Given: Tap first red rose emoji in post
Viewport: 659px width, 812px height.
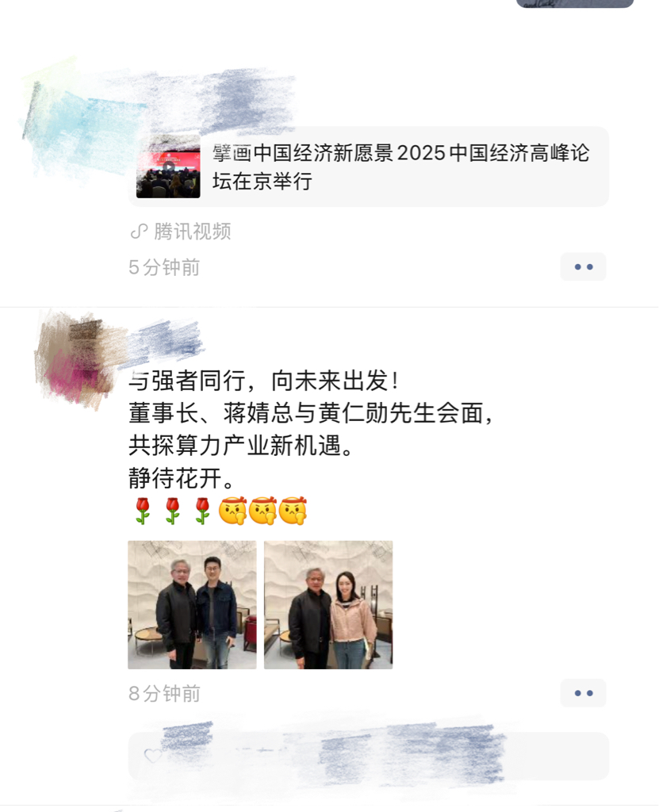Looking at the screenshot, I should point(143,511).
